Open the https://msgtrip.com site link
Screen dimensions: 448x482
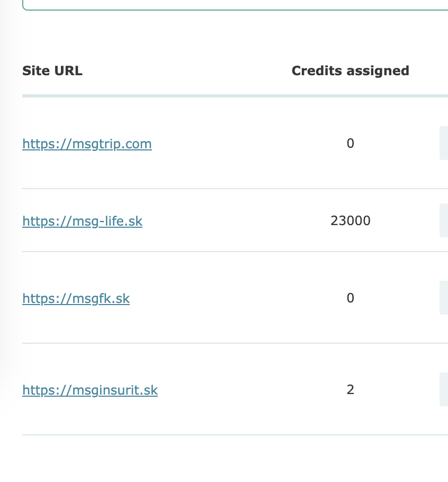tap(87, 144)
